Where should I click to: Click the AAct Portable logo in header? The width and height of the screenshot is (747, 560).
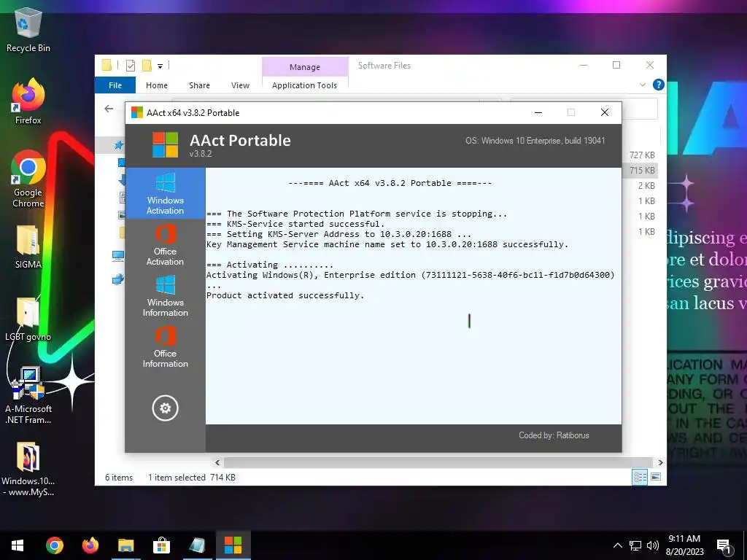coord(165,145)
